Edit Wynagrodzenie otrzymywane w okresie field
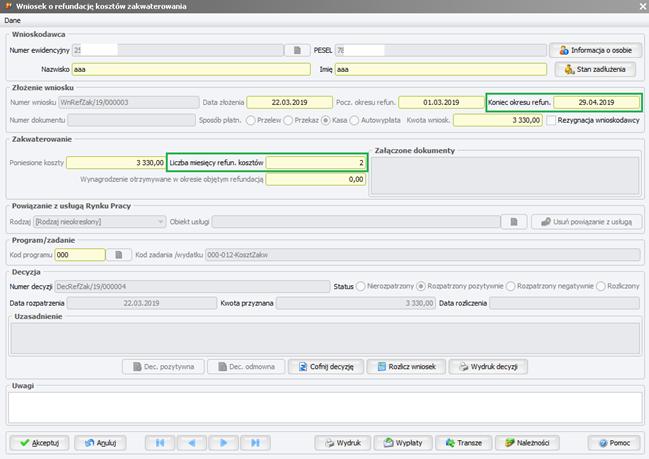This screenshot has height=459, width=649. coord(316,179)
